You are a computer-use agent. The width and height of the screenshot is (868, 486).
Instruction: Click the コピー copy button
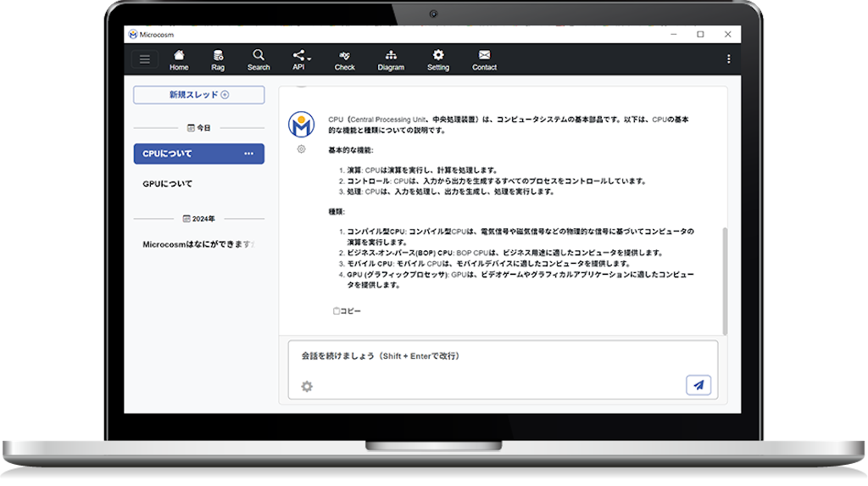coord(347,311)
